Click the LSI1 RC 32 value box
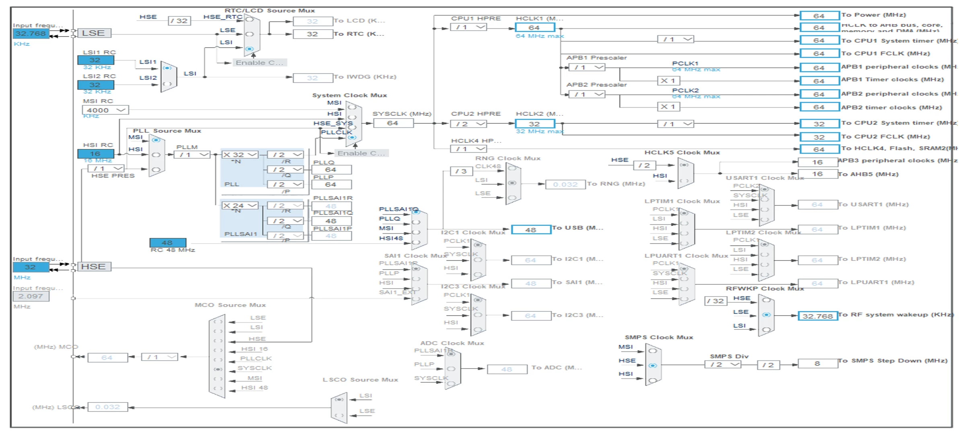The height and width of the screenshot is (436, 980). [x=96, y=60]
